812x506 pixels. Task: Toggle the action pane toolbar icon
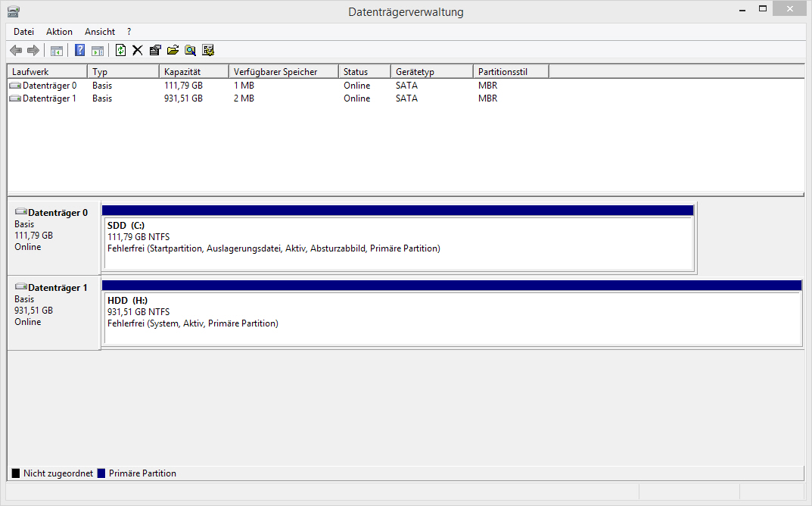(98, 50)
